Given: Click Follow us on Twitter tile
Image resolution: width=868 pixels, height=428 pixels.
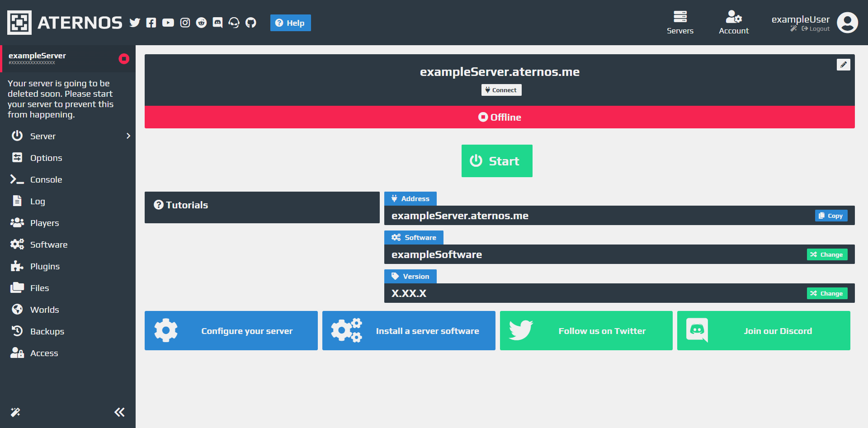Looking at the screenshot, I should pos(586,330).
